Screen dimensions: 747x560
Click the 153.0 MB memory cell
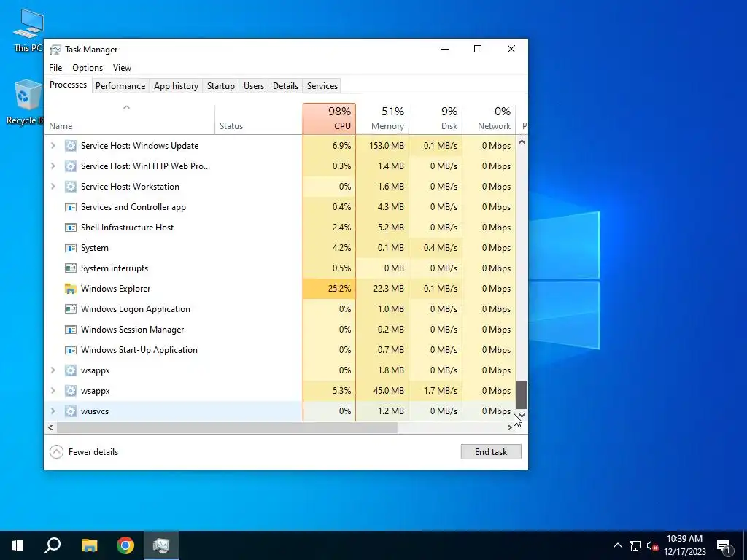382,146
